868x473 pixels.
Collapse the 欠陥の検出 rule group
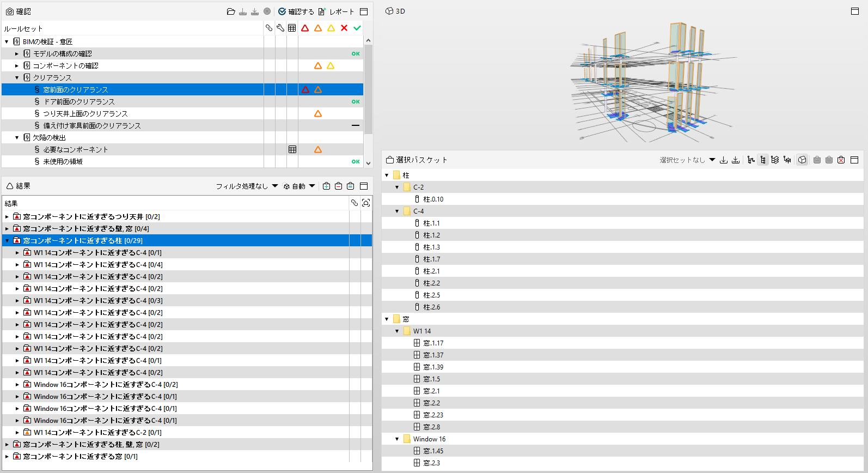[x=17, y=137]
